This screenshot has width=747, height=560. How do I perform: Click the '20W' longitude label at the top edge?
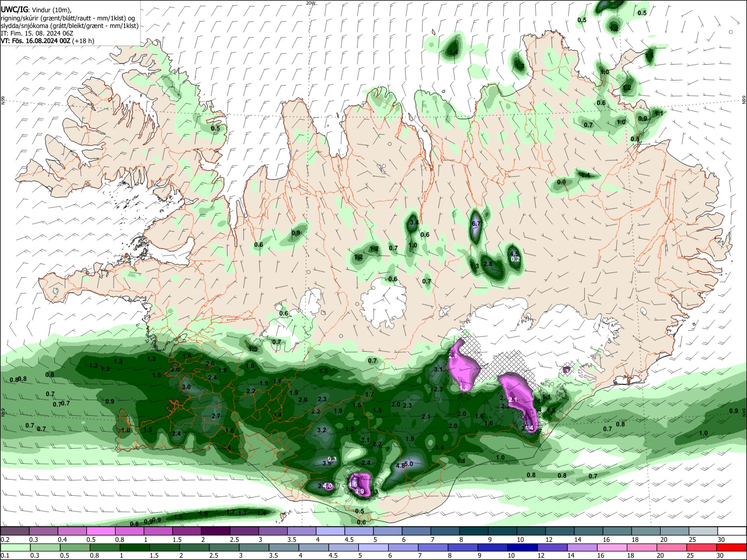click(x=310, y=3)
